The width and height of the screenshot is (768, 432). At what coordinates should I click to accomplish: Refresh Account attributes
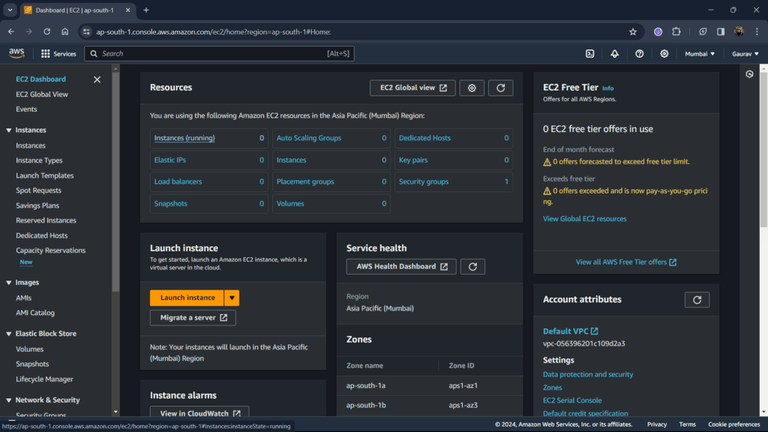click(x=697, y=300)
